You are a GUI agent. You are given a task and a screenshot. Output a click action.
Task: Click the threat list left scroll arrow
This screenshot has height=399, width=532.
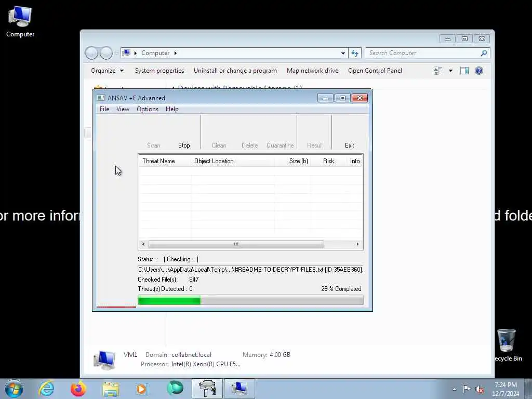click(x=143, y=244)
